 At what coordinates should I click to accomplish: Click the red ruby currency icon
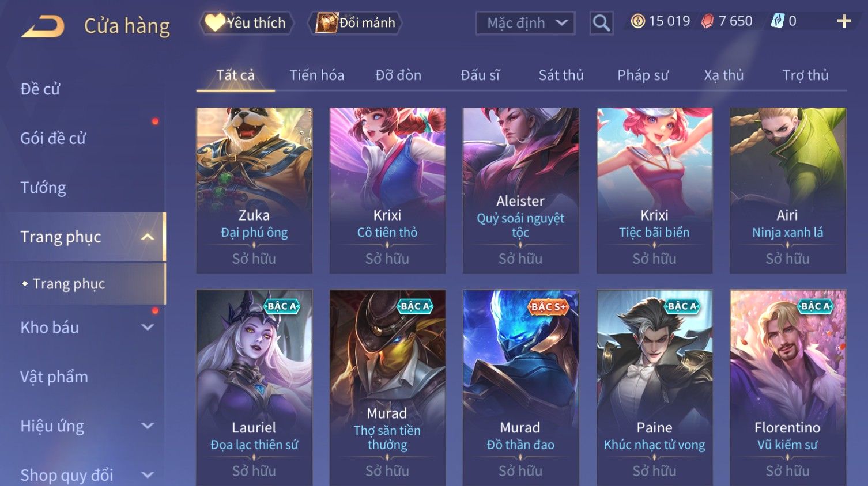coord(707,21)
